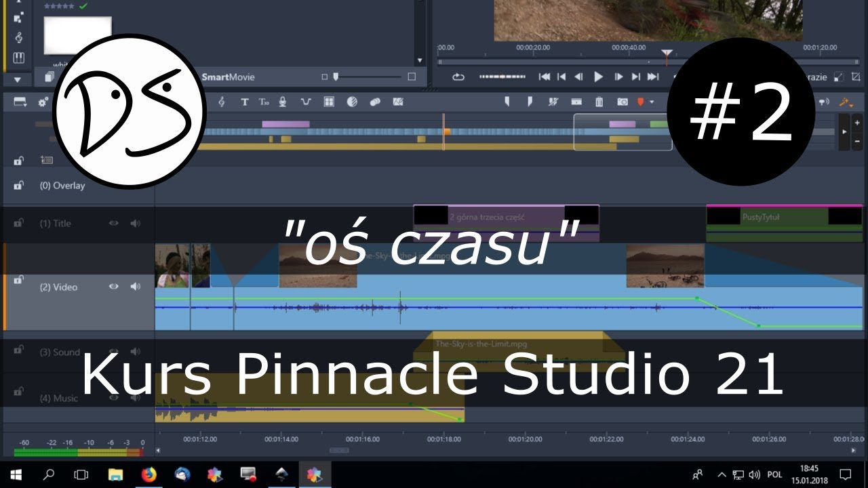Open the magic wand effects dropdown
868x488 pixels.
coord(846,102)
